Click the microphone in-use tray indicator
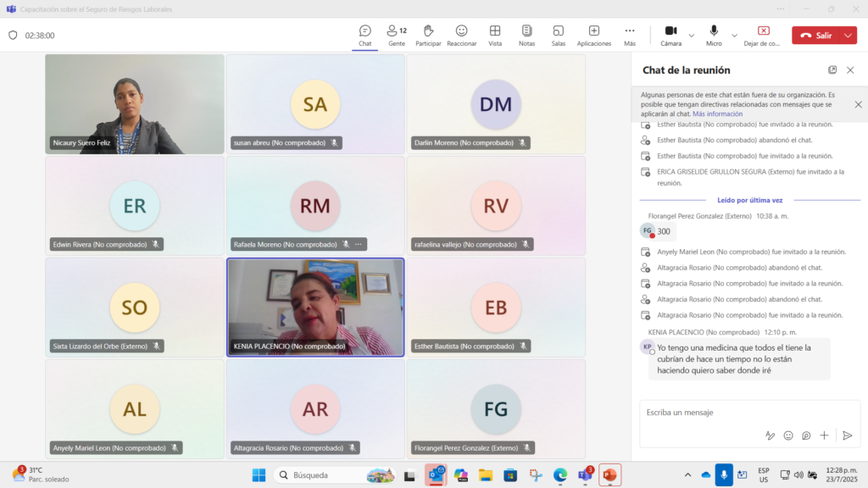The image size is (868, 488). (724, 474)
